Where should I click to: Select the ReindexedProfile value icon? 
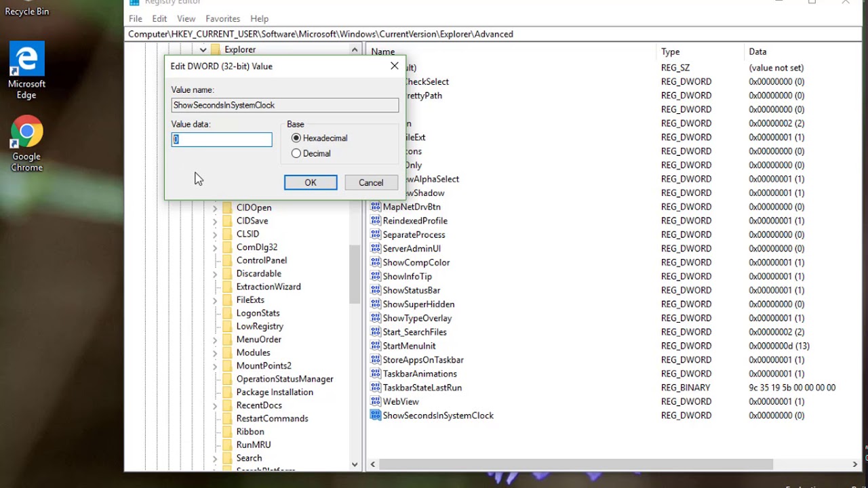[x=375, y=220]
